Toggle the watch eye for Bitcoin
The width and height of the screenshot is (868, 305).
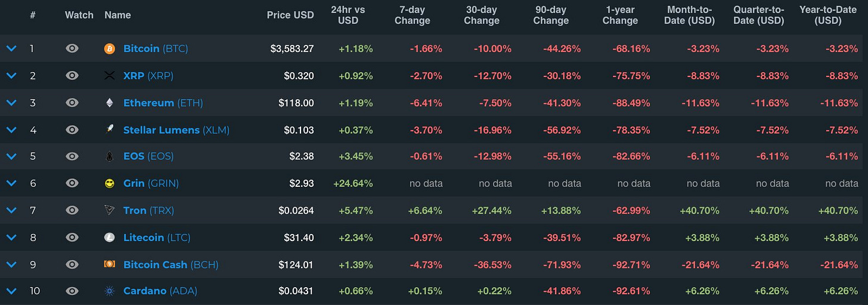(x=72, y=48)
